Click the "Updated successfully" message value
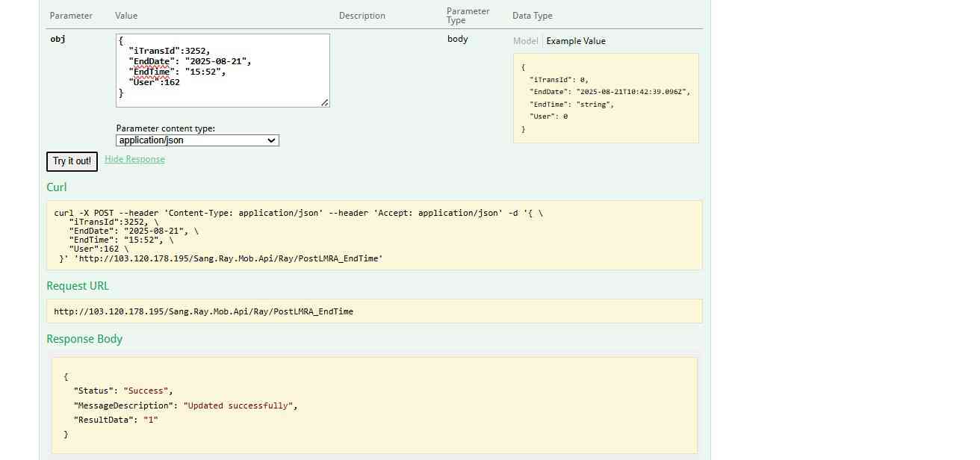The height and width of the screenshot is (460, 980). click(x=239, y=405)
